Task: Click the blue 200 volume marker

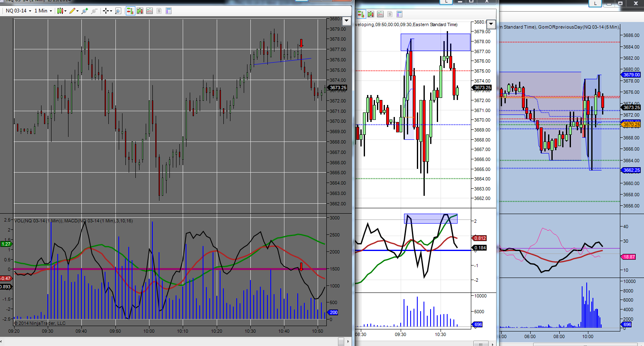Action: click(x=333, y=312)
